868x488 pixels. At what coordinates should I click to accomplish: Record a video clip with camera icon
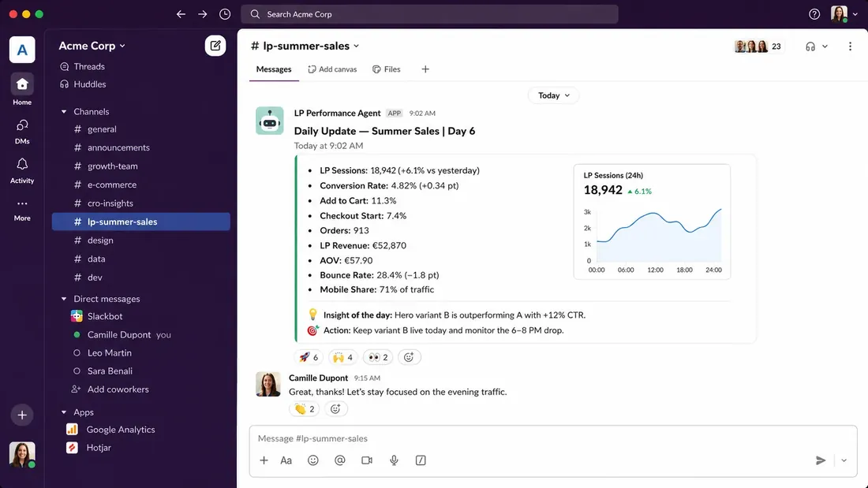pyautogui.click(x=367, y=460)
